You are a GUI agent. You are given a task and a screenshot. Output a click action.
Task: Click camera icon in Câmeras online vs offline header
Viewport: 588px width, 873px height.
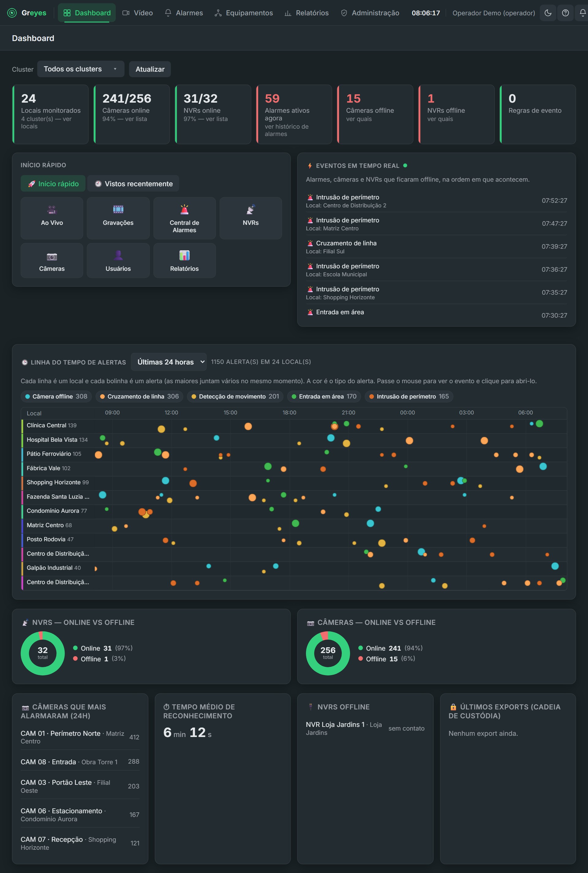(311, 623)
